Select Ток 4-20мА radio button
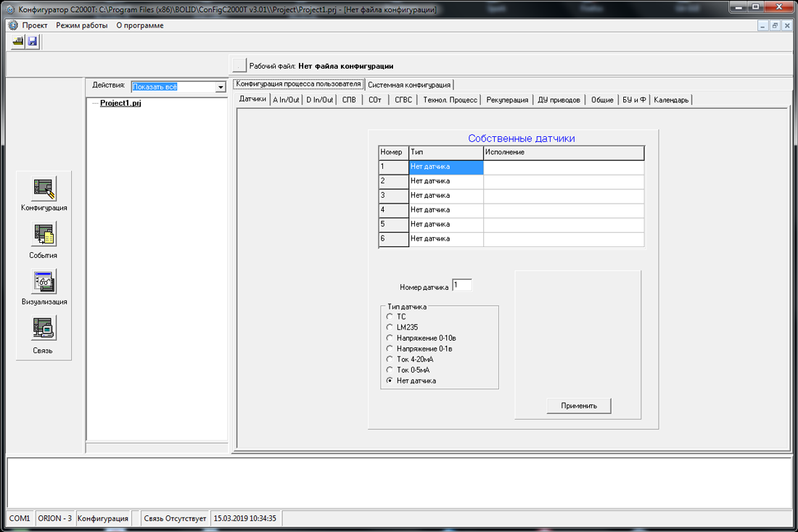Viewport: 798px width, 532px height. tap(390, 359)
